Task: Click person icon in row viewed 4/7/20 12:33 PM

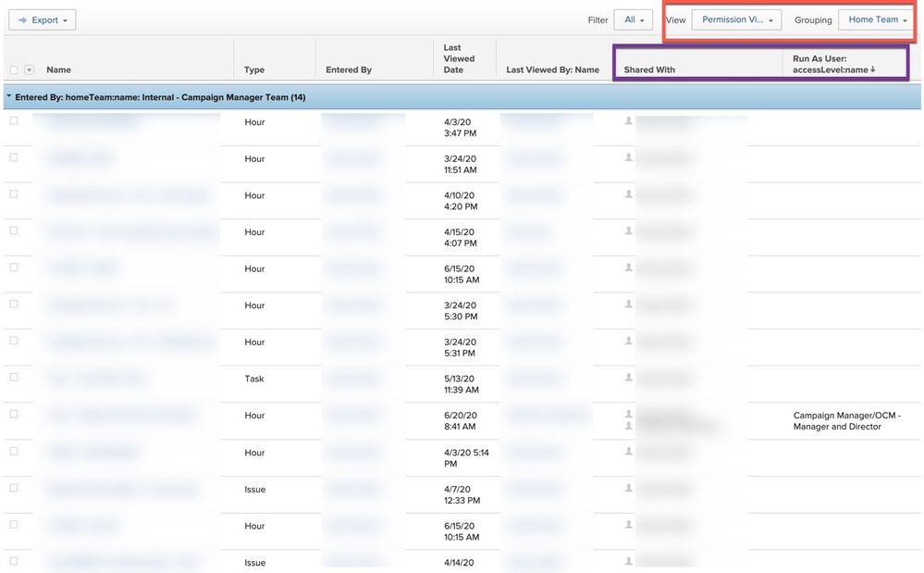Action: [629, 487]
